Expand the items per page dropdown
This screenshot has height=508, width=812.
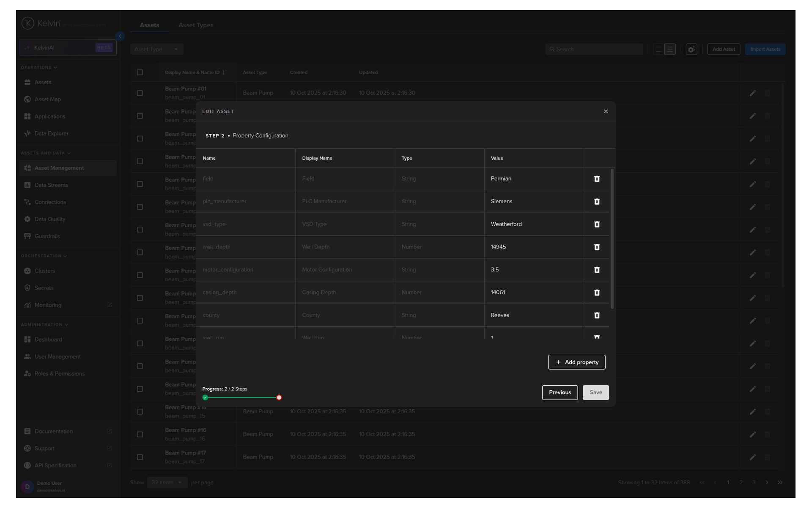point(167,483)
